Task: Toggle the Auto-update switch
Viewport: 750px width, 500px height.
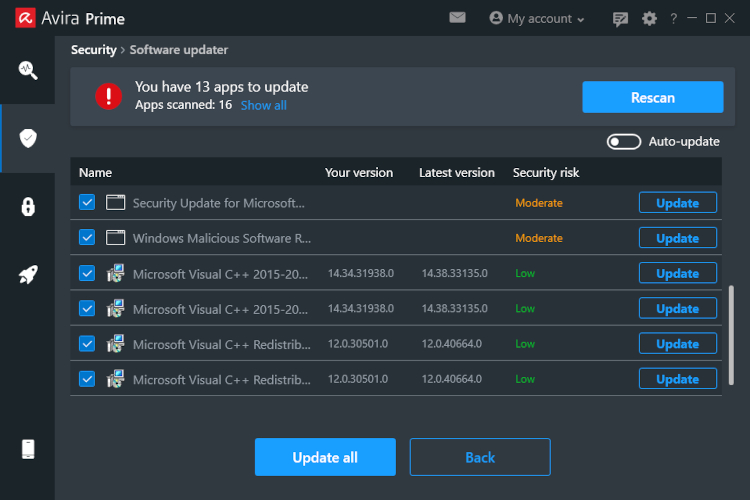Action: tap(624, 141)
